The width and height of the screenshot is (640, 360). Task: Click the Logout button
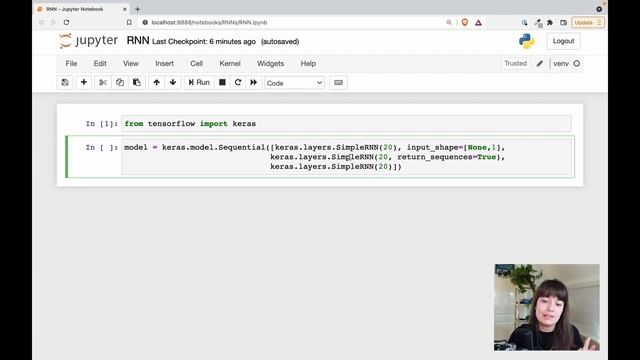tap(563, 41)
